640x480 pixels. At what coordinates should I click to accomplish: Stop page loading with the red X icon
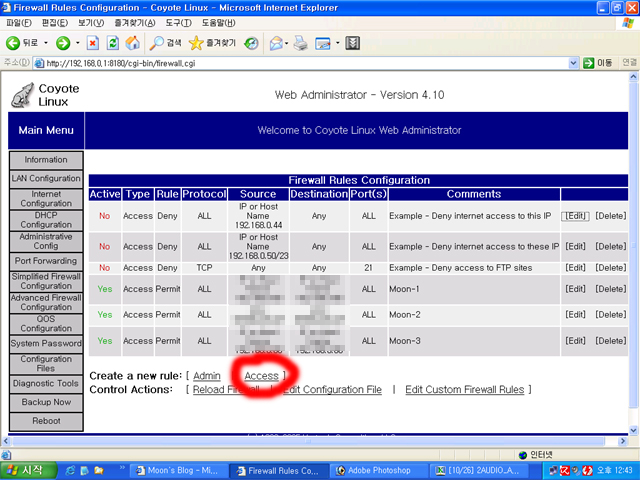[x=93, y=43]
